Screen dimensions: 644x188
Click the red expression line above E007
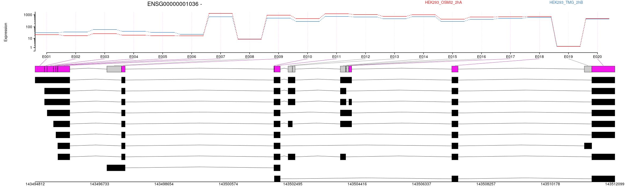point(221,13)
